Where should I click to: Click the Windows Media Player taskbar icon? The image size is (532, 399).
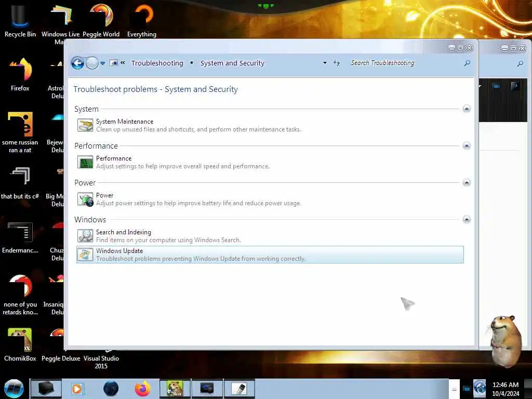click(77, 389)
